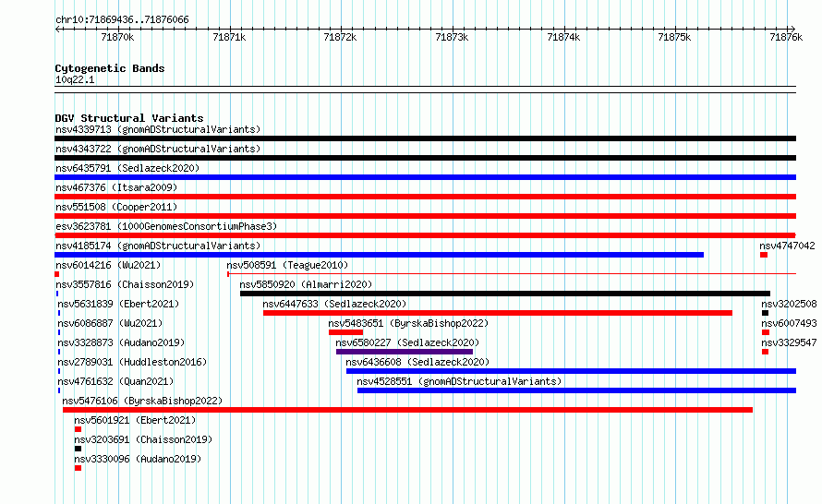Select small red marker under nsv5601921
822x504 pixels.
(79, 429)
